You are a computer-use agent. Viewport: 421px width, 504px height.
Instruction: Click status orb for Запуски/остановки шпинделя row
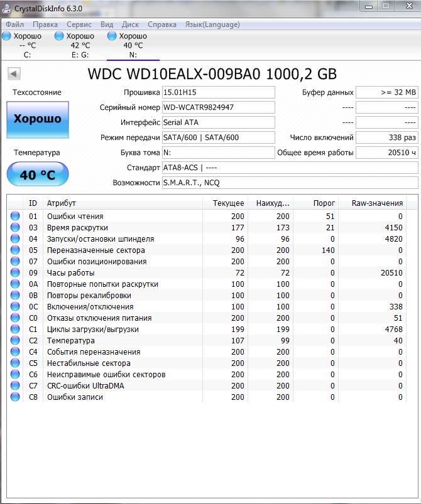click(15, 239)
